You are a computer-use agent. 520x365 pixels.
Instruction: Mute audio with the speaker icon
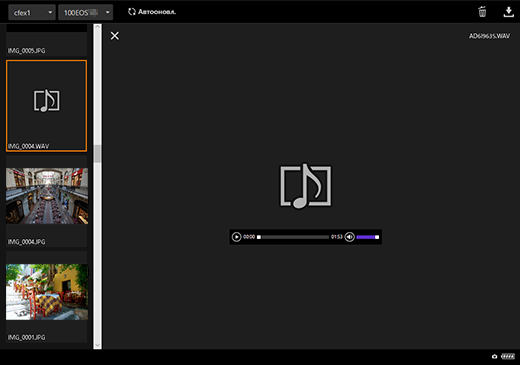349,237
